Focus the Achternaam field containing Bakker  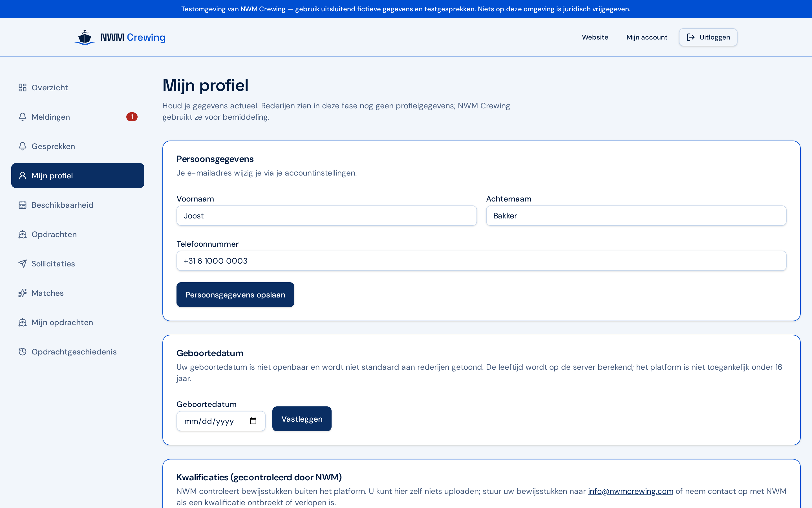point(636,216)
